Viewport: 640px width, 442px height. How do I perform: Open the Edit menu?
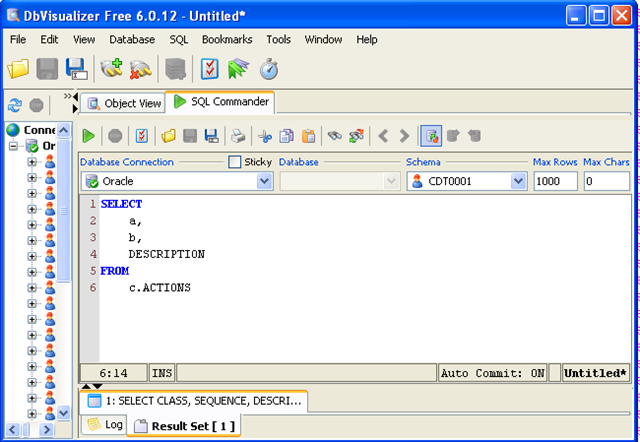[x=49, y=40]
